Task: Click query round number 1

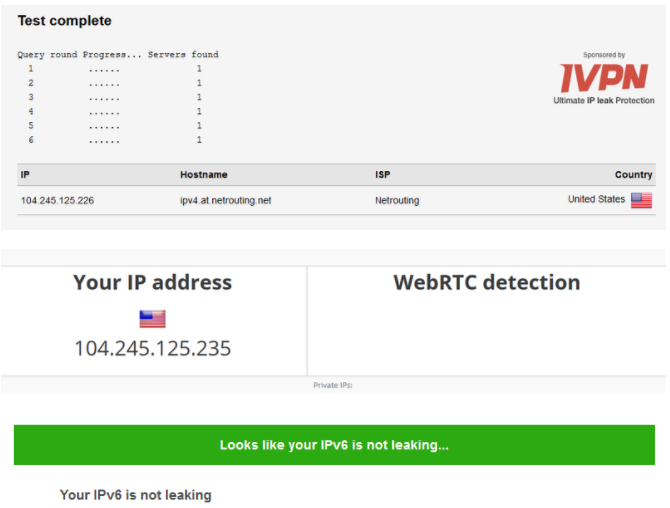Action: 31,68
